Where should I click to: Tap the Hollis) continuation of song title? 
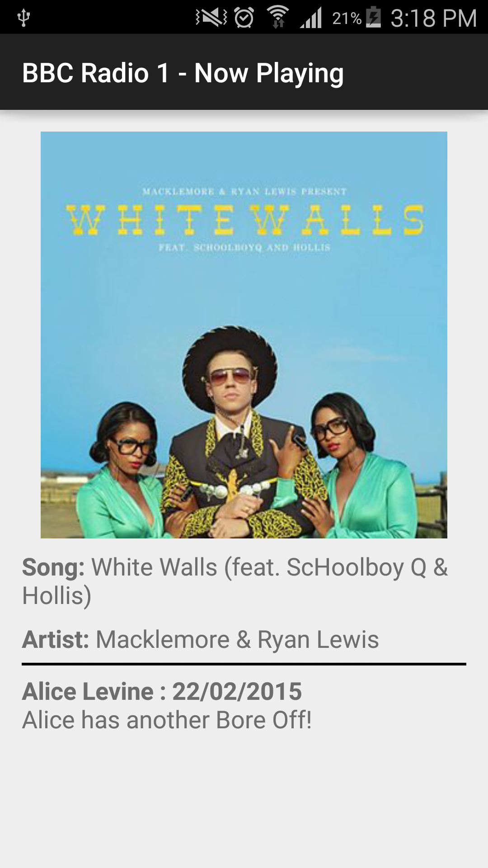[57, 596]
